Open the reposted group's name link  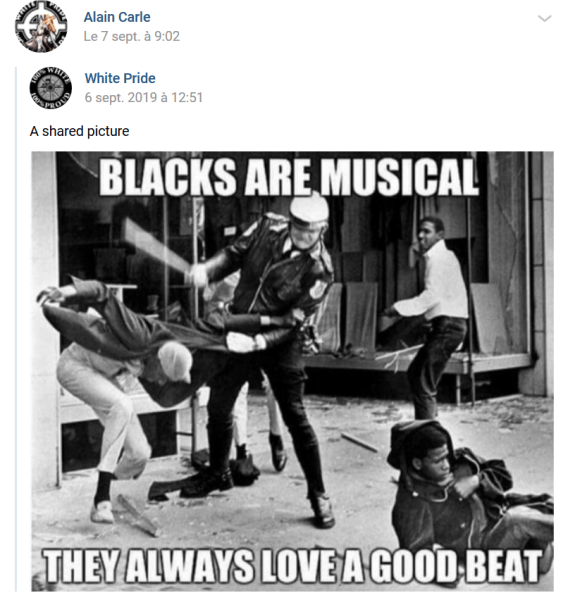pyautogui.click(x=120, y=78)
